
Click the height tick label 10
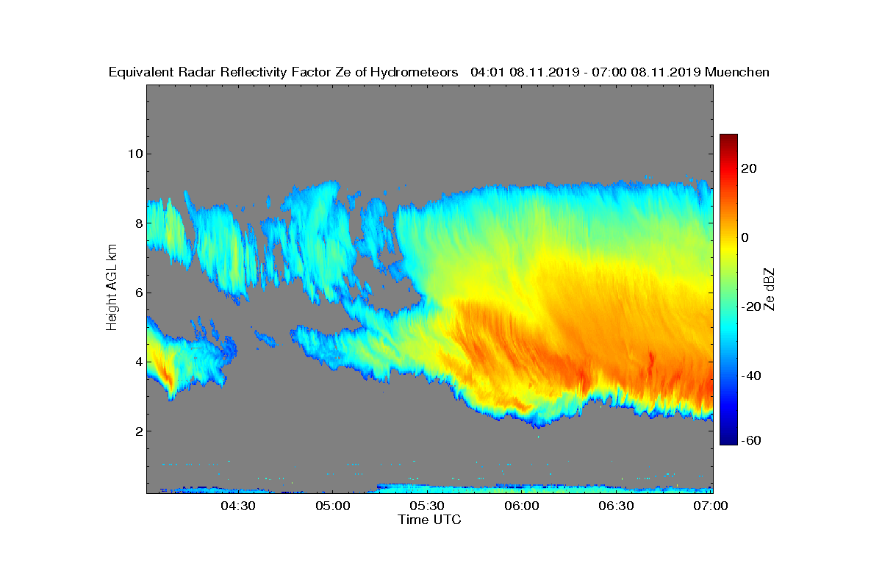click(135, 154)
